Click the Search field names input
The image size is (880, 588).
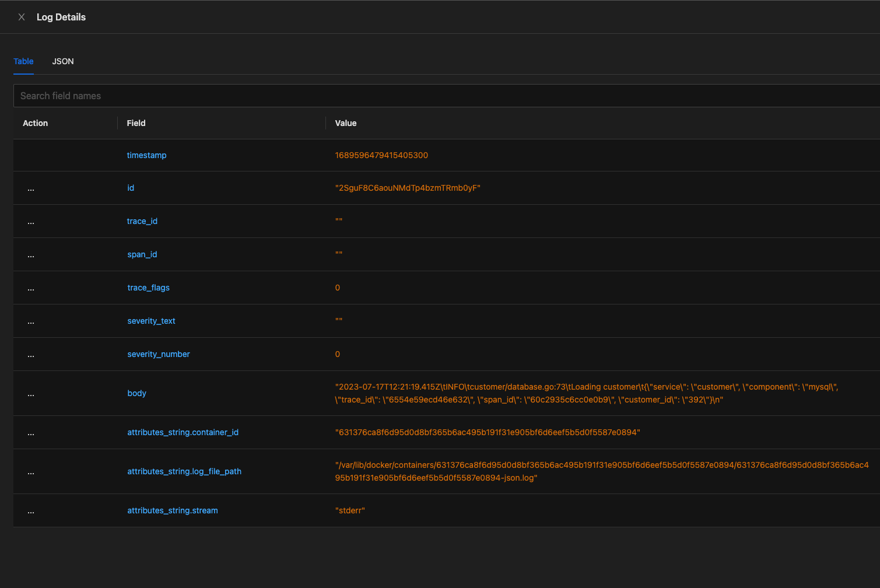233,95
